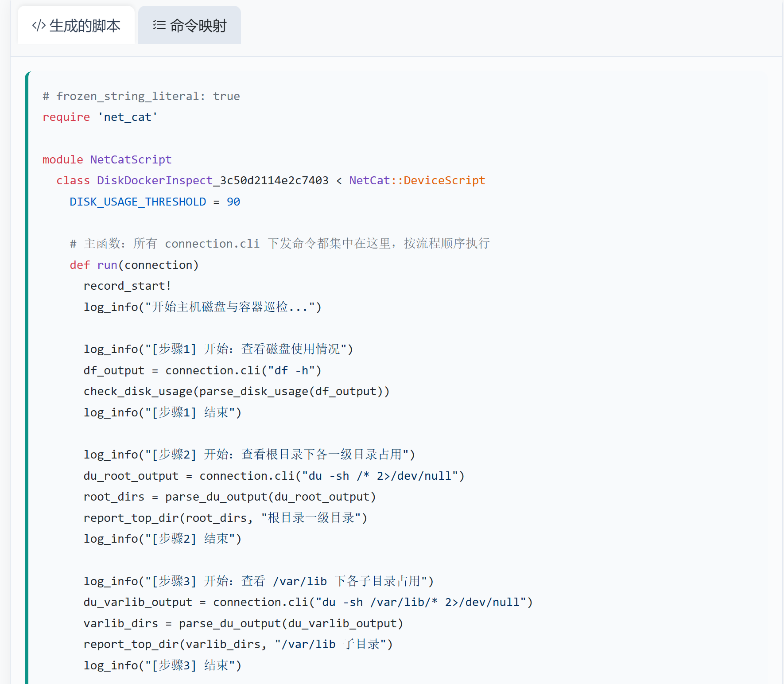Screen dimensions: 784x684
Task: Click the varlib_dirs = parse_du_output line
Action: 244,623
